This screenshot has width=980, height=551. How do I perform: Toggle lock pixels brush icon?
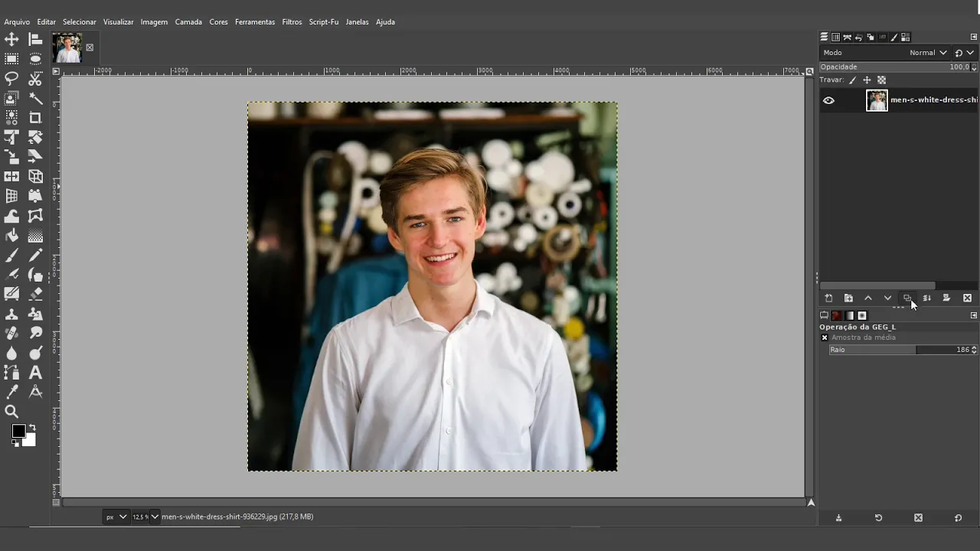pyautogui.click(x=852, y=80)
